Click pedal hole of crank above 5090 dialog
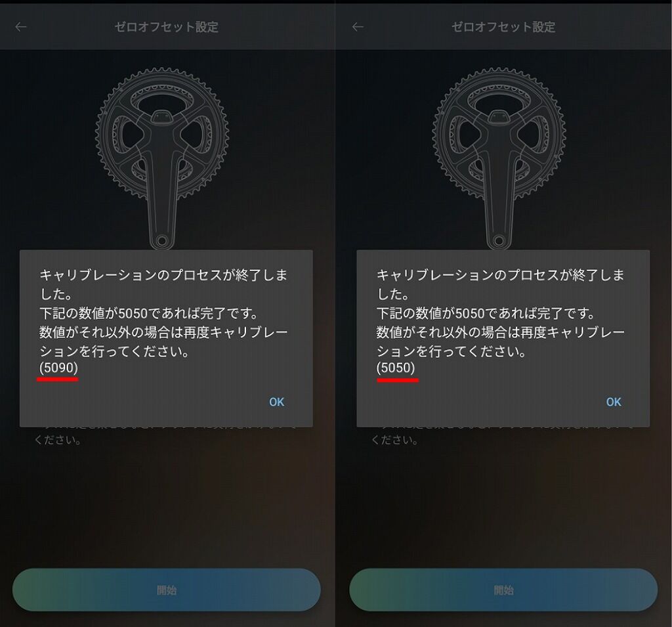 (161, 240)
